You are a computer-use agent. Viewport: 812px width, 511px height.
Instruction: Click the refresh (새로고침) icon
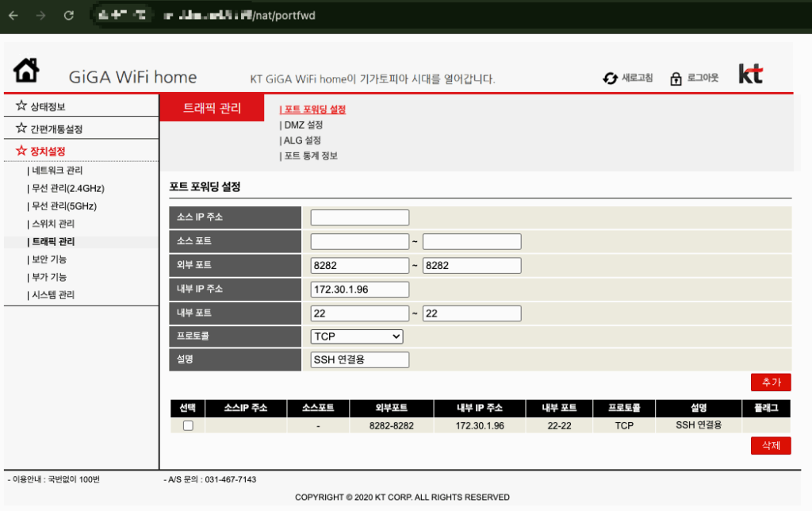click(x=610, y=78)
